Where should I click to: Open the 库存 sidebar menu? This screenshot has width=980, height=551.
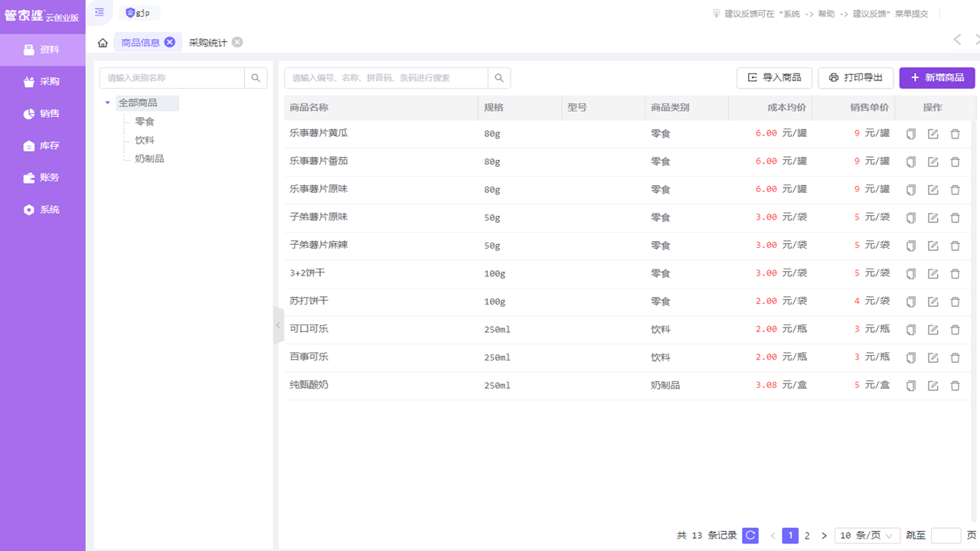42,145
